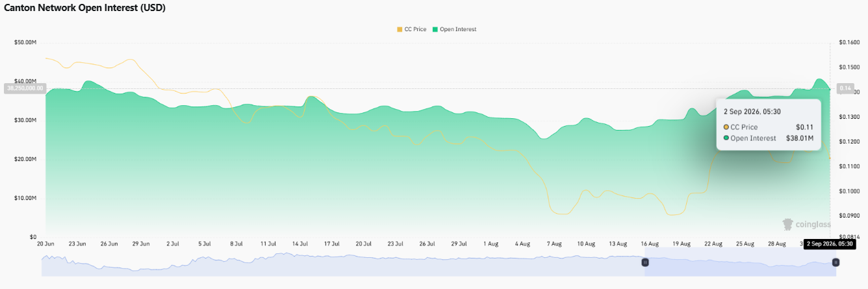
Task: Click the 0.14 crosshair price label
Action: point(846,88)
